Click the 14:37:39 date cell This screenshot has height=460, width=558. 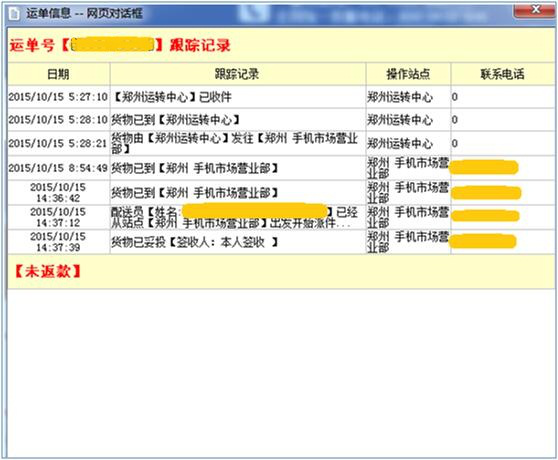click(x=58, y=242)
